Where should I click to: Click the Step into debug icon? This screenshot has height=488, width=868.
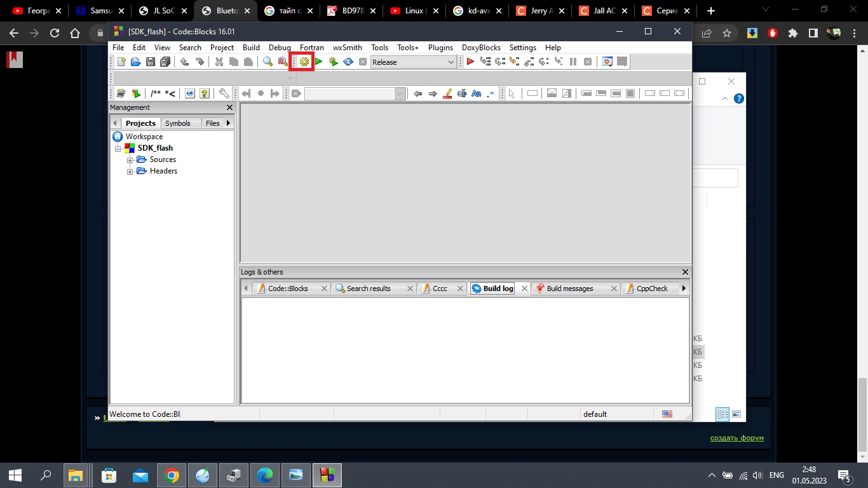coord(514,62)
